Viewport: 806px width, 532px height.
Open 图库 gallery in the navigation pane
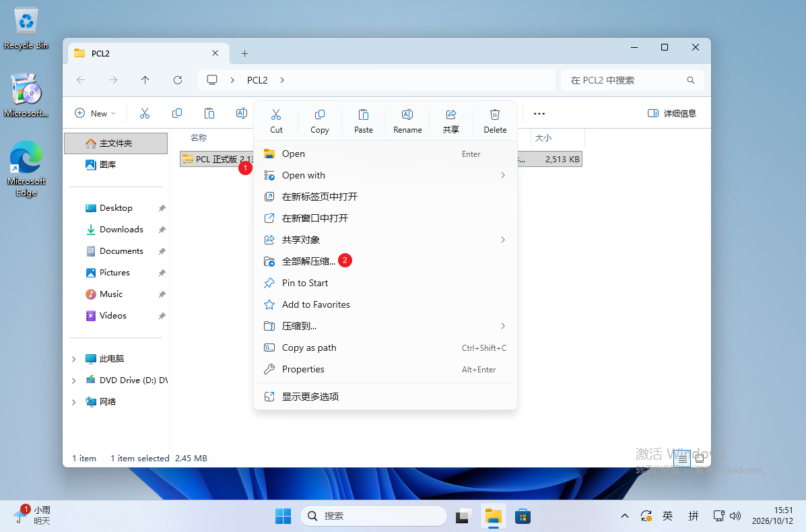116,165
